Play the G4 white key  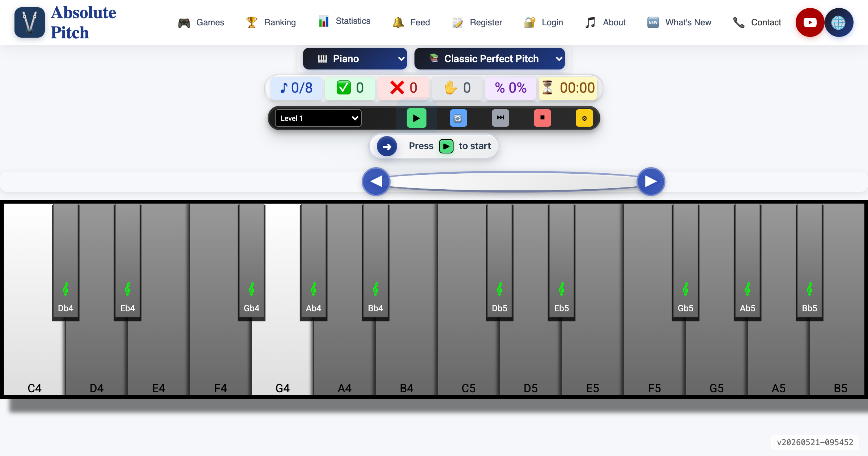coord(282,355)
